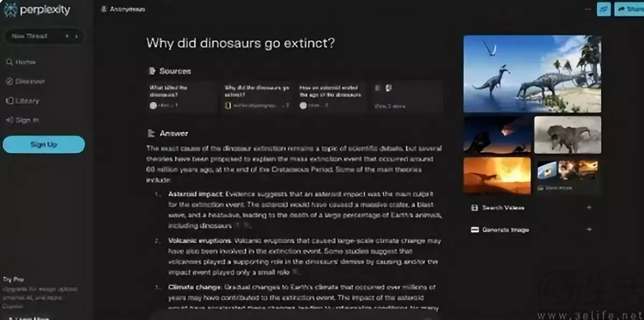Expand Search Videos with plus sign
Image resolution: width=644 pixels, height=320 pixels.
[x=589, y=208]
